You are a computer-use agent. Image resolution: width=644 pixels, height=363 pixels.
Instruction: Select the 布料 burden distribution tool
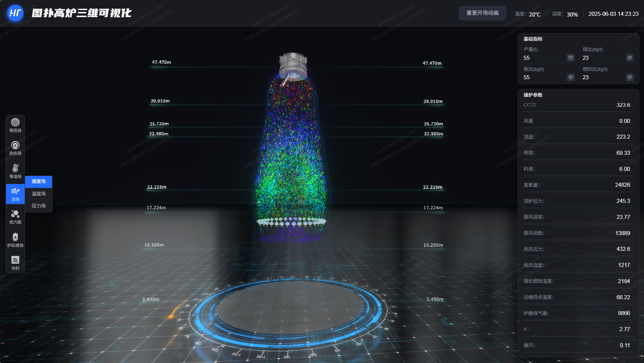pyautogui.click(x=15, y=262)
